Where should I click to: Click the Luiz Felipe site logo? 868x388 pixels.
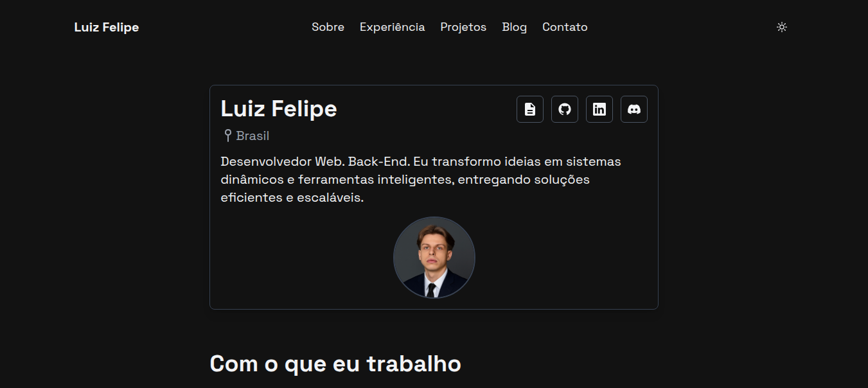107,27
